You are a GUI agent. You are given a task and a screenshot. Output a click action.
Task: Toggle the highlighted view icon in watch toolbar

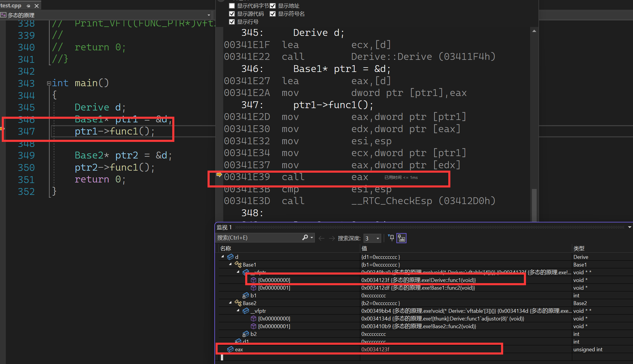[x=401, y=238]
